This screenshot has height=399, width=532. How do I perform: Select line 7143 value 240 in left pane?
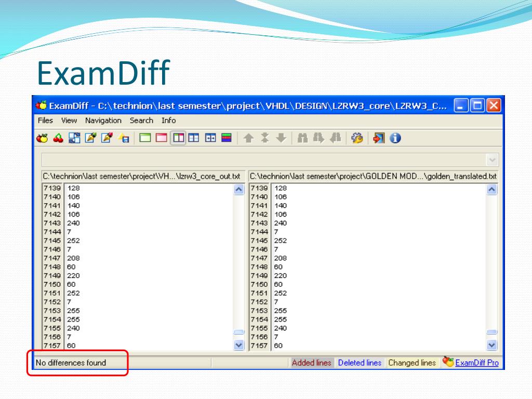click(x=73, y=223)
